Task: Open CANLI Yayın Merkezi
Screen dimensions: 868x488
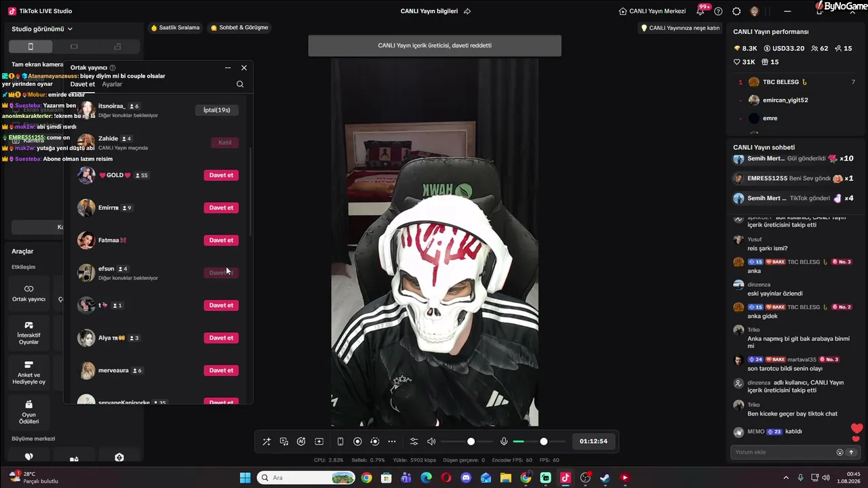Action: [652, 11]
